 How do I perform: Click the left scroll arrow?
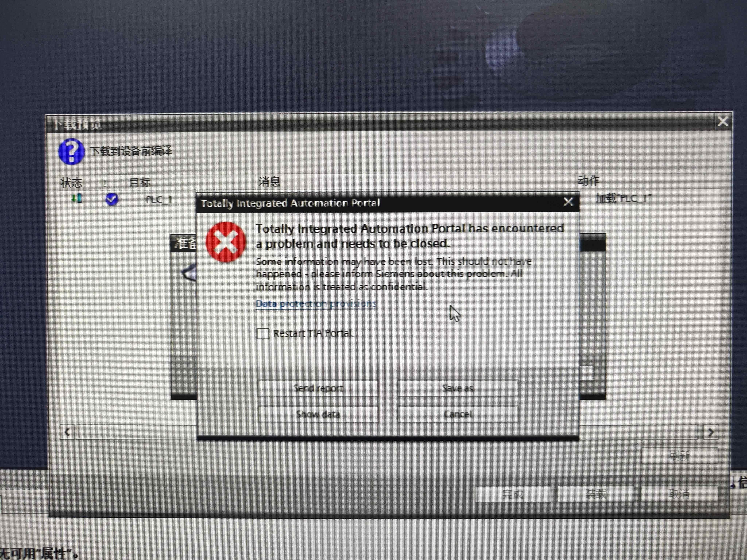pos(67,432)
